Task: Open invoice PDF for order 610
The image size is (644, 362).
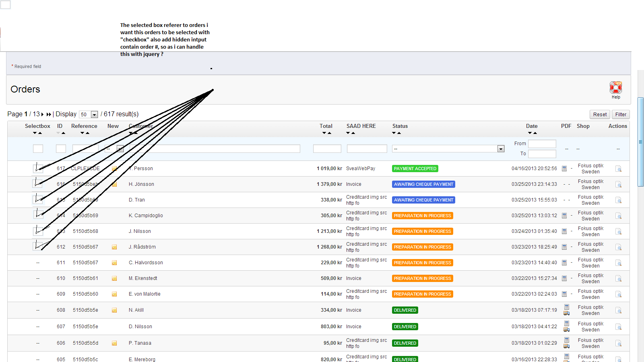Action: (x=564, y=278)
